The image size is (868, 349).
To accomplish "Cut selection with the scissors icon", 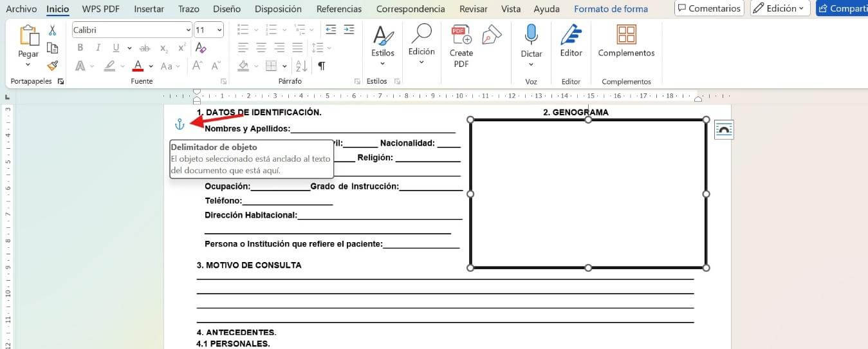I will [x=53, y=30].
